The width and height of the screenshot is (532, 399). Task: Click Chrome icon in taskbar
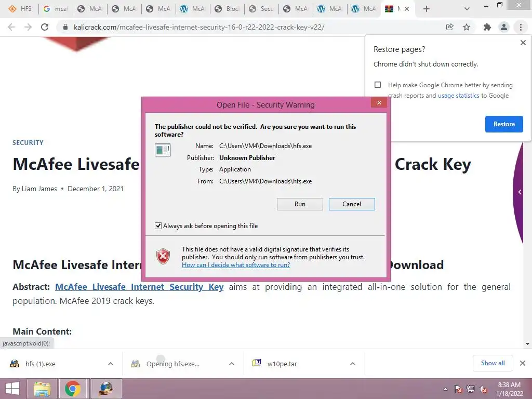click(x=72, y=389)
